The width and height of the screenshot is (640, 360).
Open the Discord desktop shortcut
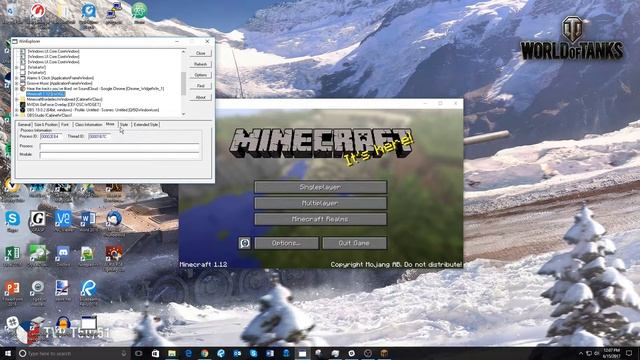[x=63, y=253]
